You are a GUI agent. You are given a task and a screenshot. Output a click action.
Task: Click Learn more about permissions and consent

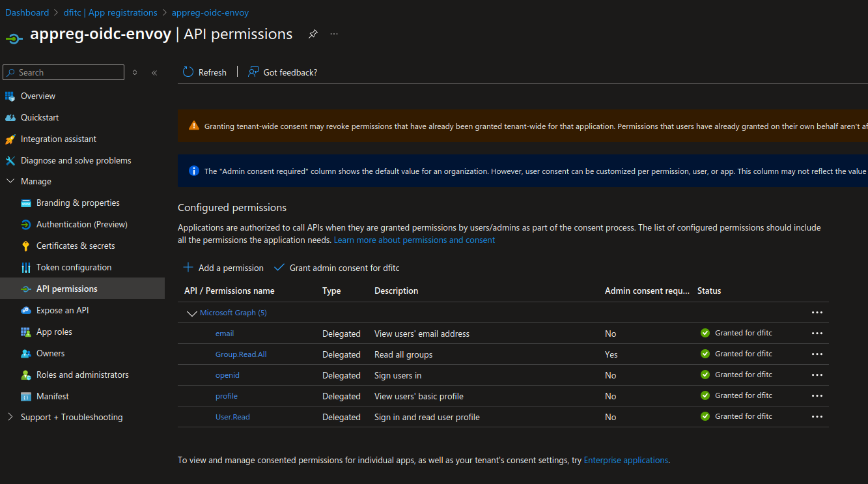[414, 240]
